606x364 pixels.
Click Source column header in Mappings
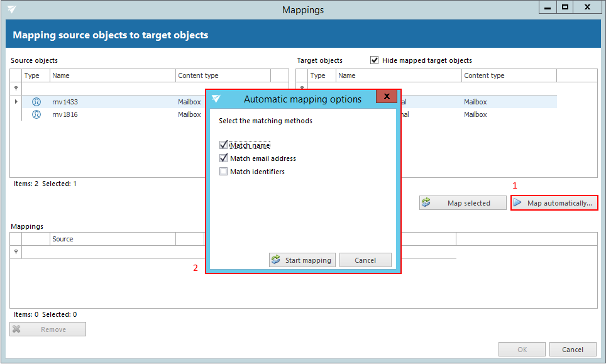[x=112, y=239]
